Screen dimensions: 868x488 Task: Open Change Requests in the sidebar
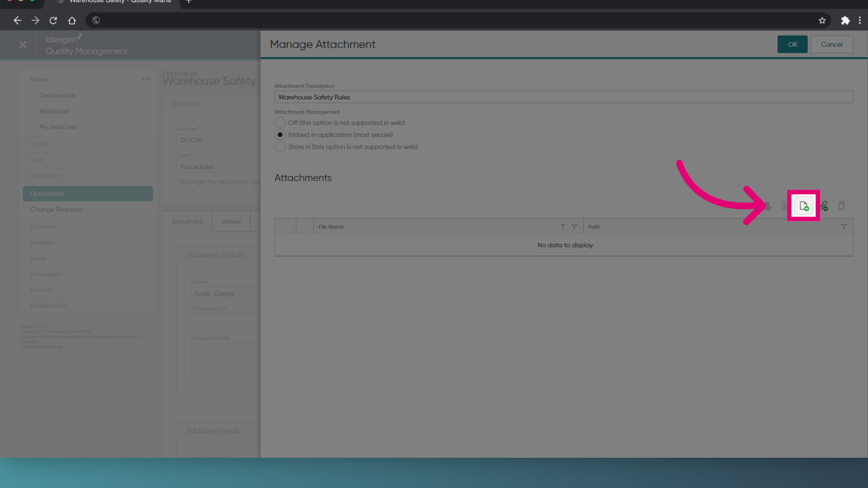click(x=57, y=209)
